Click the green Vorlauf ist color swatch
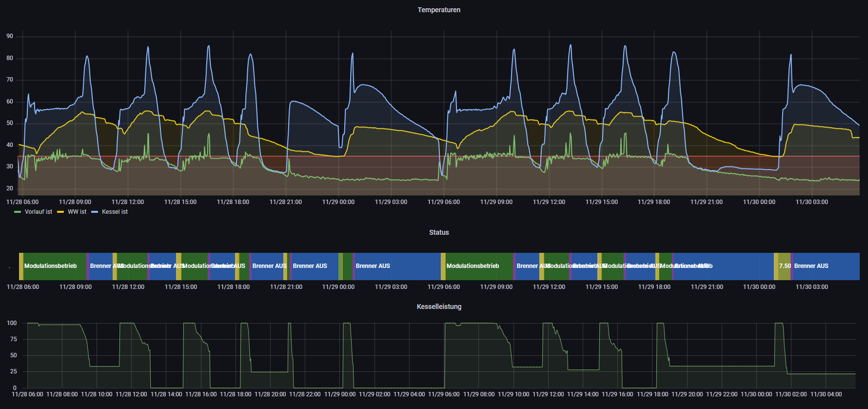Image resolution: width=868 pixels, height=409 pixels. (18, 212)
